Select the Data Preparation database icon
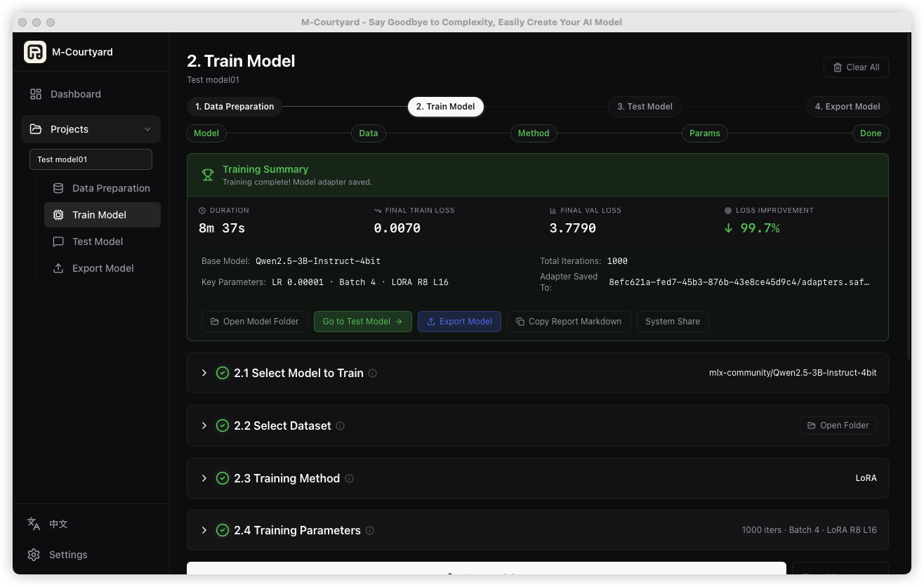This screenshot has width=924, height=587. click(58, 188)
